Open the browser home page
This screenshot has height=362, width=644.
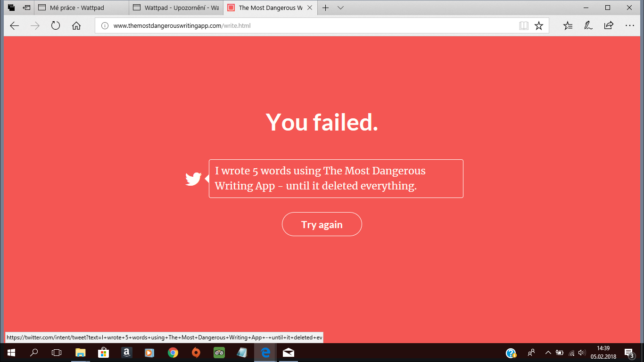pos(76,25)
